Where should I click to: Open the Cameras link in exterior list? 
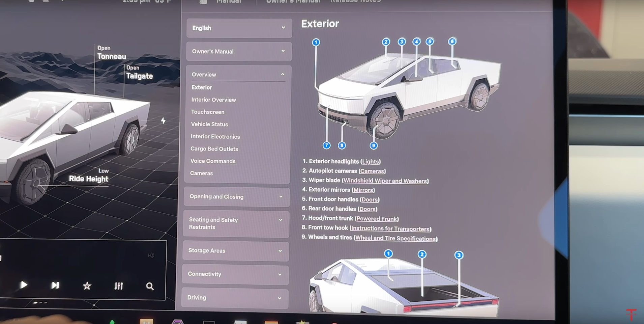coord(372,171)
